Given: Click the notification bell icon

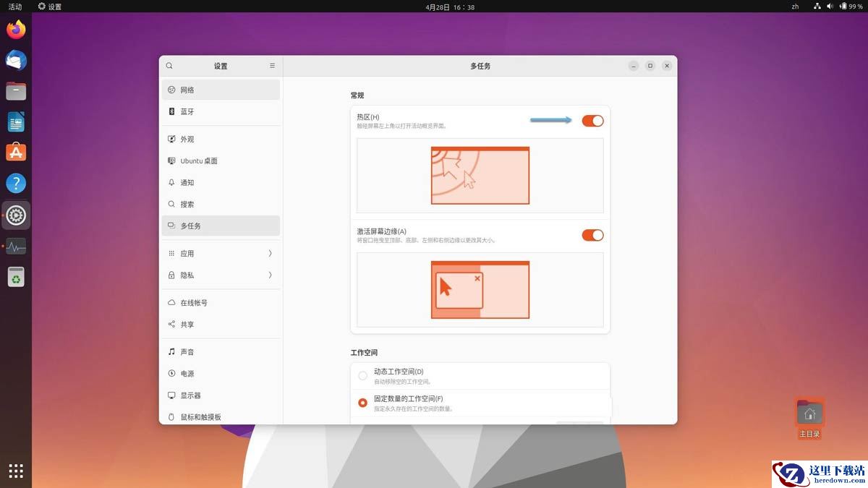Looking at the screenshot, I should click(x=171, y=182).
